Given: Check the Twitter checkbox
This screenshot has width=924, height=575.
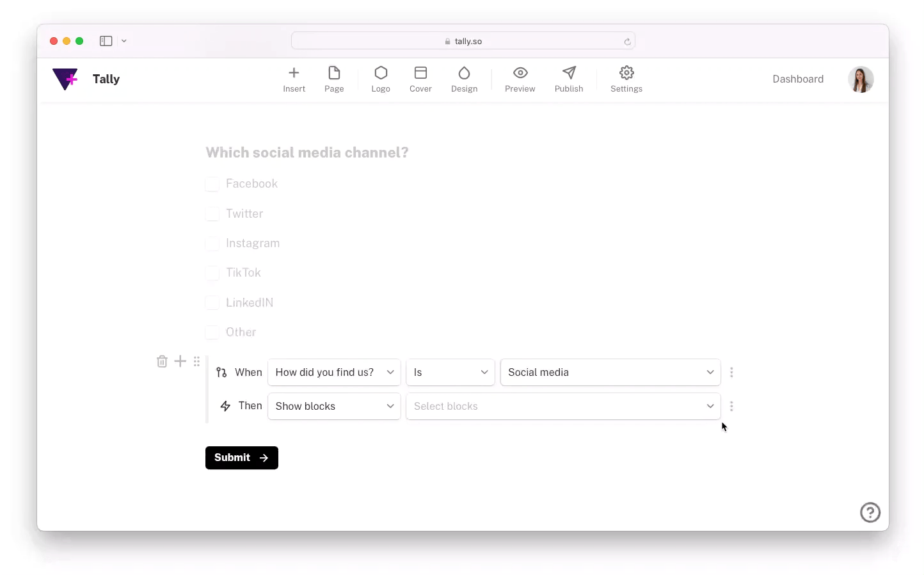Looking at the screenshot, I should 212,214.
